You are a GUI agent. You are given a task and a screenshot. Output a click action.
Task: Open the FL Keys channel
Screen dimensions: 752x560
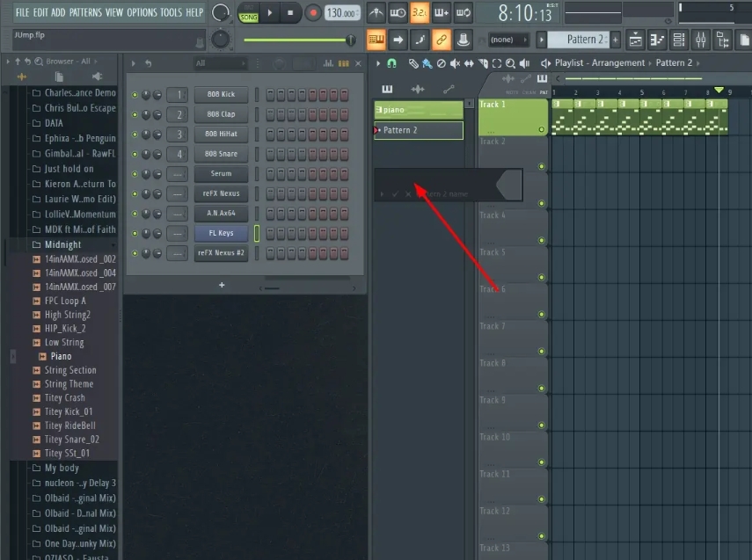click(x=221, y=232)
